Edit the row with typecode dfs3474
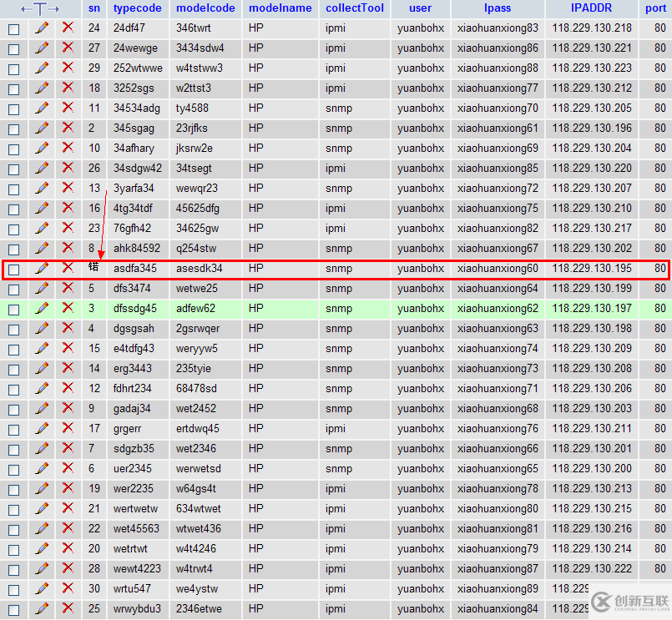672x620 pixels. click(x=42, y=288)
